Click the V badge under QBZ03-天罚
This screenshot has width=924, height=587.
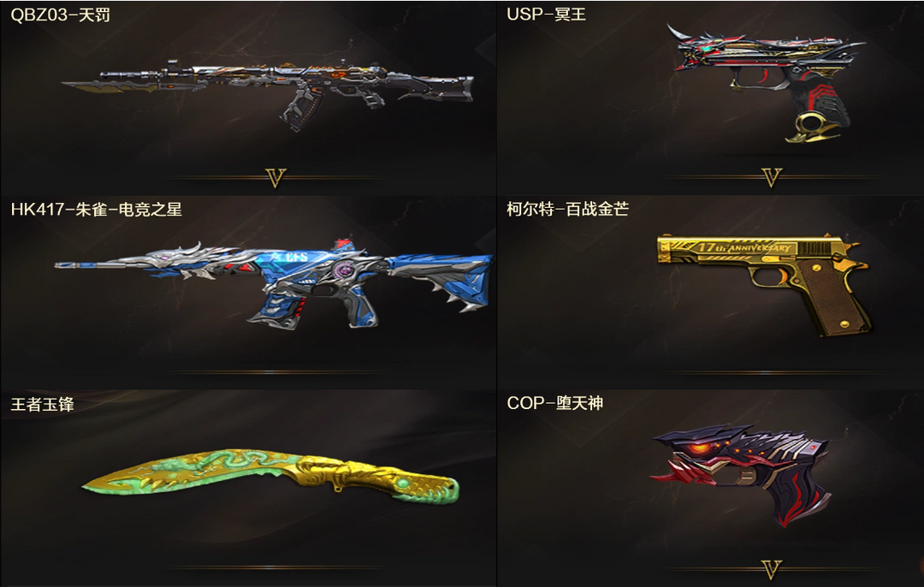[x=275, y=177]
